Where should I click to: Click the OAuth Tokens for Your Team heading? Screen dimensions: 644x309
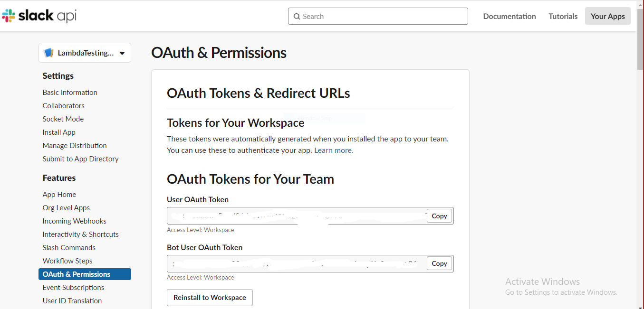coord(250,179)
